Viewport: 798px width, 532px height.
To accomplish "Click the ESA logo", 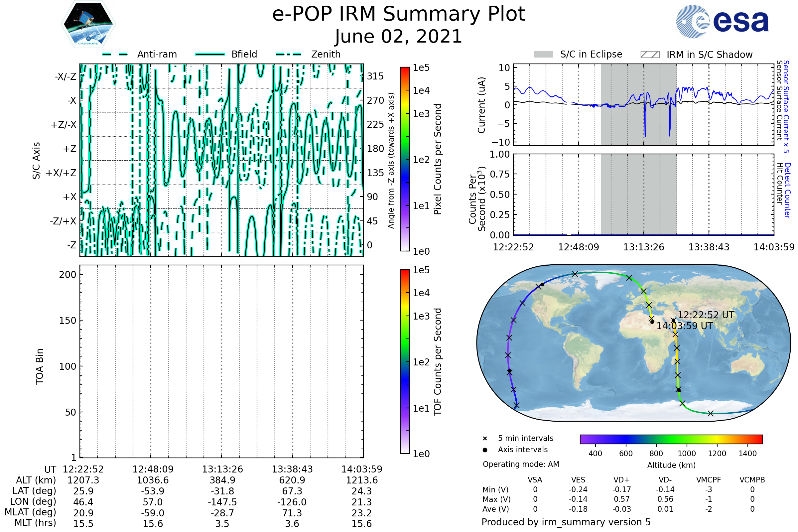I will click(x=722, y=21).
